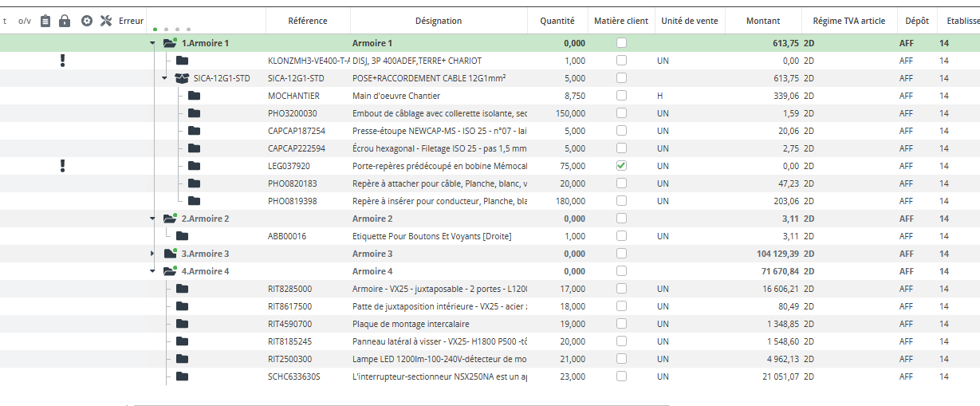
Task: Click the Matière client column header
Action: tap(621, 21)
